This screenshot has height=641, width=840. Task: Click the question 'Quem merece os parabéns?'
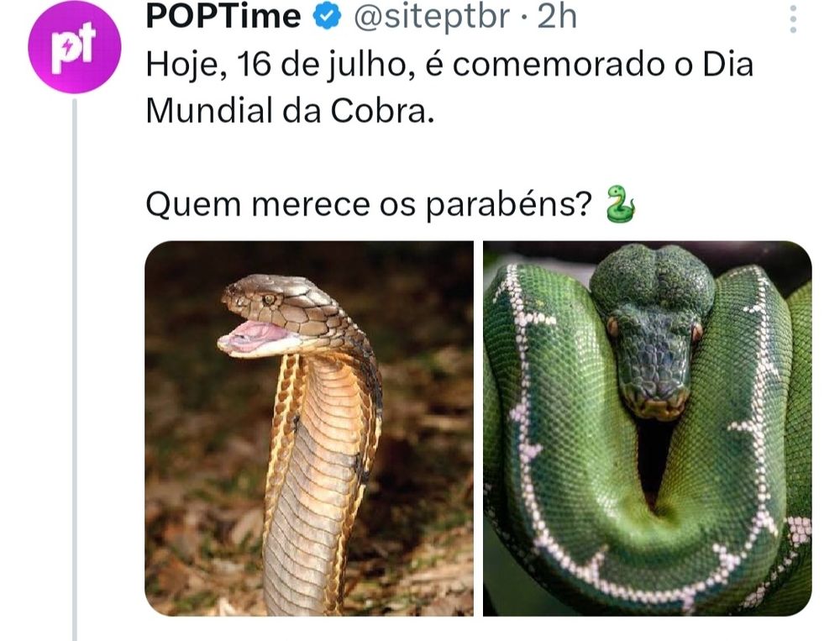click(369, 205)
